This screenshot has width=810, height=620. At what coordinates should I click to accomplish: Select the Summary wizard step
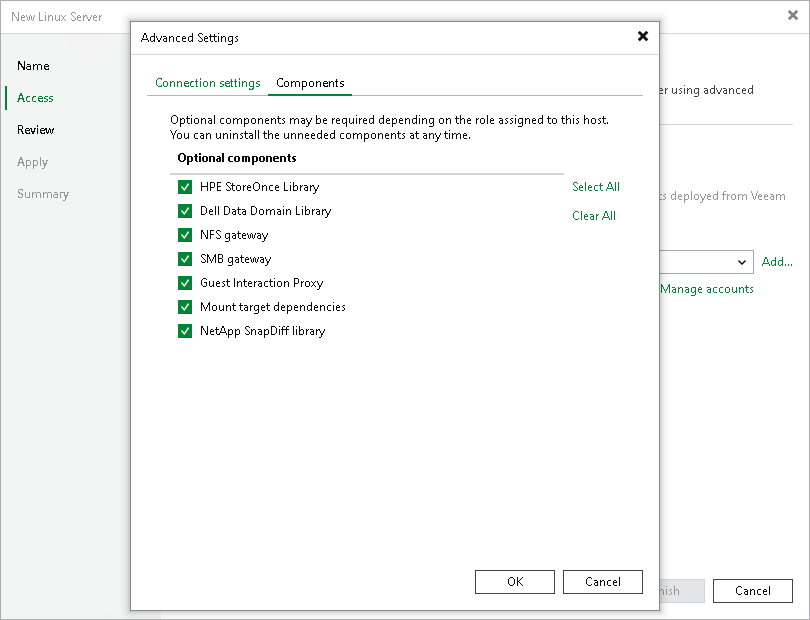43,194
